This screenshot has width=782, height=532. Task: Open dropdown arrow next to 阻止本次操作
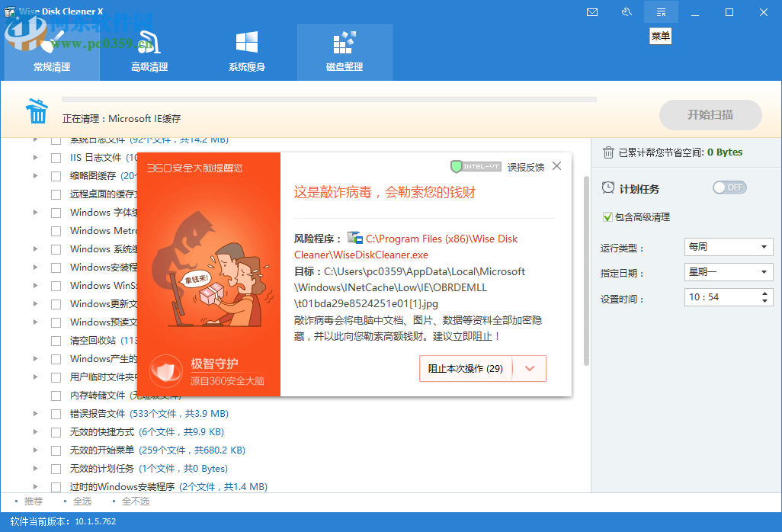click(530, 368)
